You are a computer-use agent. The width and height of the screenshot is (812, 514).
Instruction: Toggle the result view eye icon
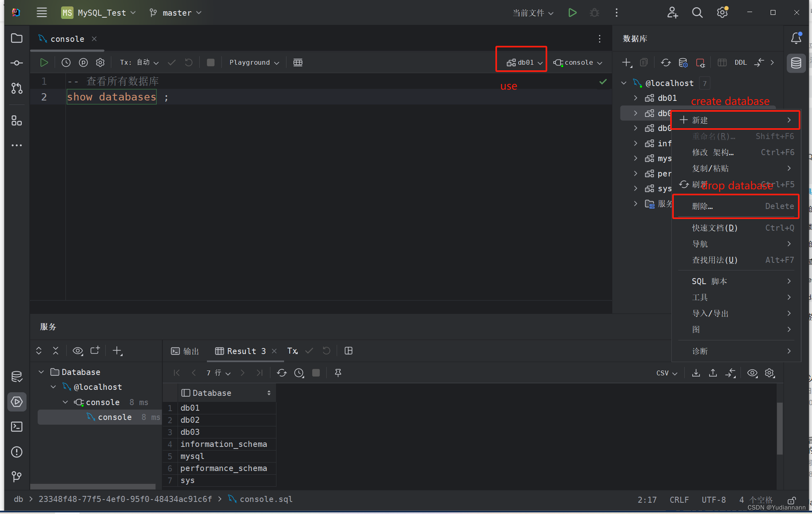pyautogui.click(x=752, y=373)
